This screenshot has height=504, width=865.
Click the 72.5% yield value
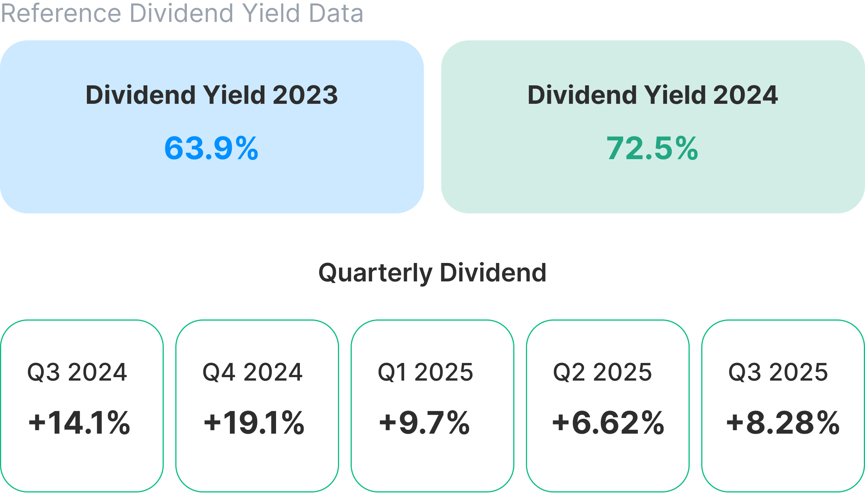[x=652, y=148]
